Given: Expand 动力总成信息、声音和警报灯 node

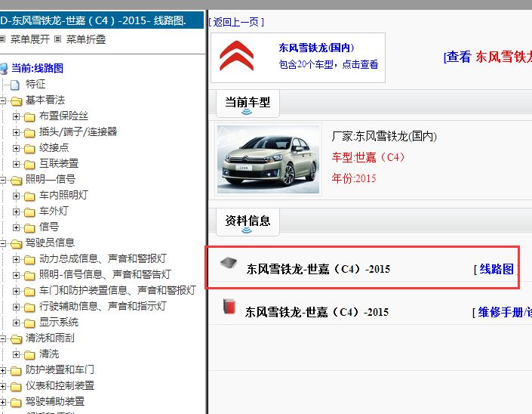Looking at the screenshot, I should pos(16,259).
